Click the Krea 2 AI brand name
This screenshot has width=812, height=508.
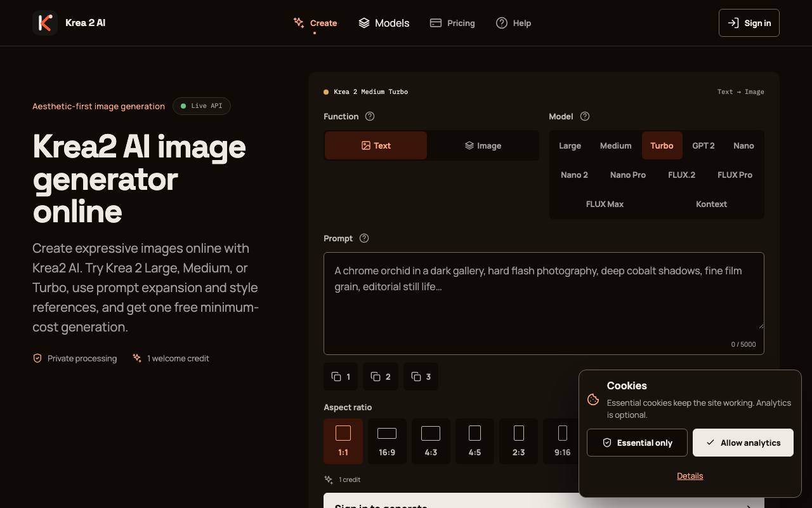tap(85, 23)
